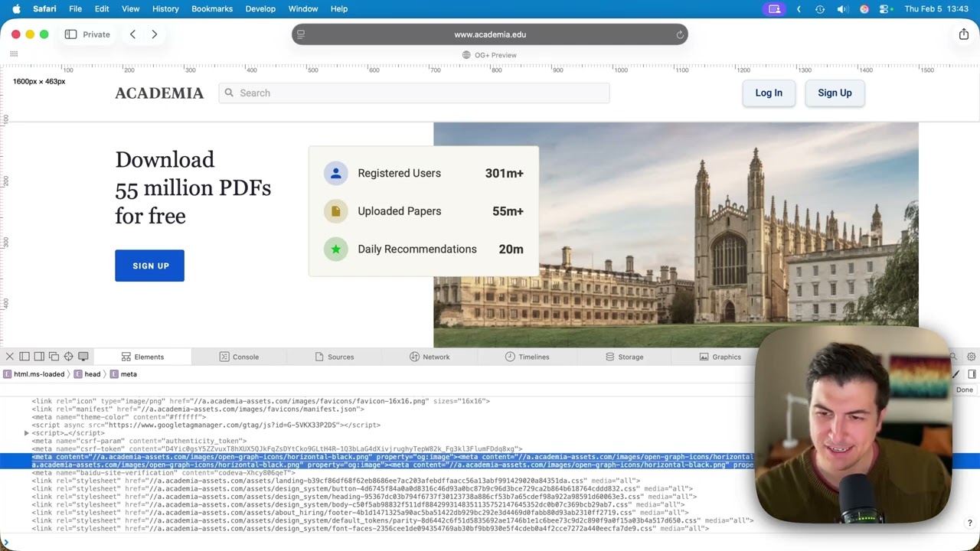
Task: Start element selection with crosshair tool
Action: tap(68, 357)
